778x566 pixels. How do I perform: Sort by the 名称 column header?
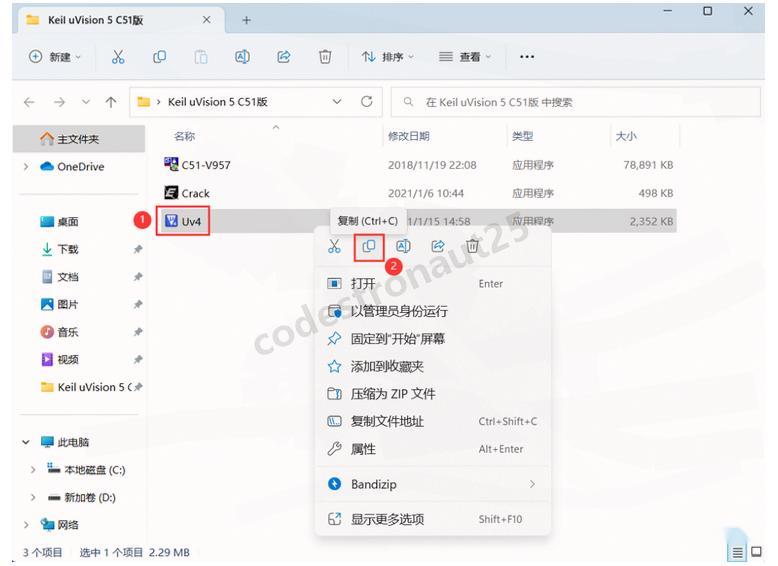(x=185, y=136)
